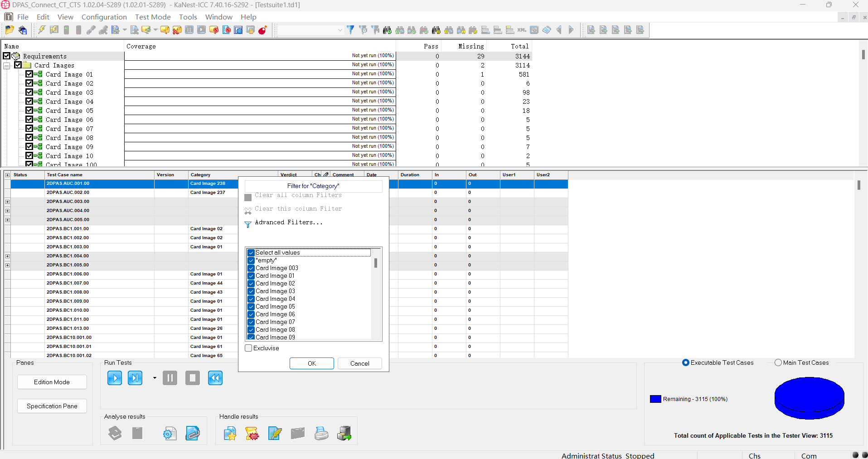The width and height of the screenshot is (868, 459).
Task: Click the file cabinet export icon
Action: click(x=344, y=434)
